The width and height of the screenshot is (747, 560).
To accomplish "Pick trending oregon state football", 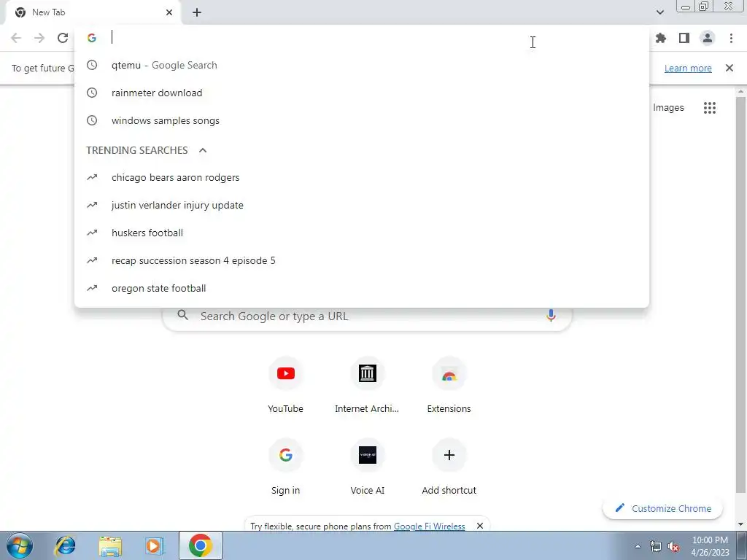I will pos(362,288).
